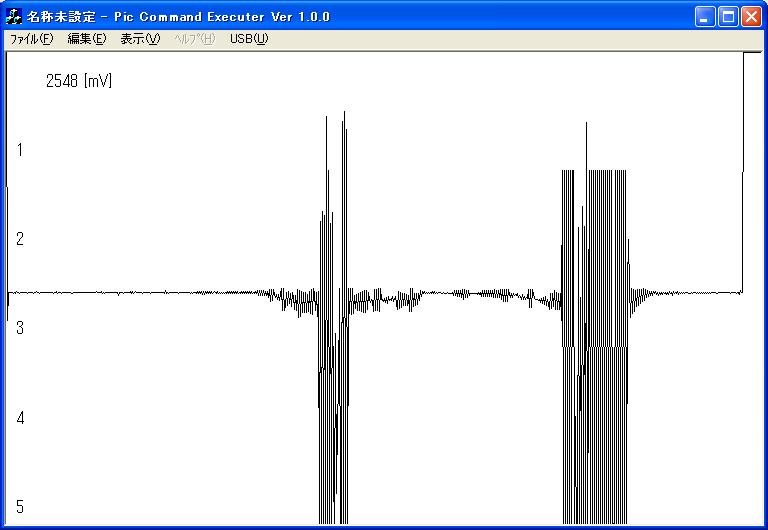Click the rising step at the graph's right edge
The width and height of the screenshot is (768, 530).
[743, 170]
